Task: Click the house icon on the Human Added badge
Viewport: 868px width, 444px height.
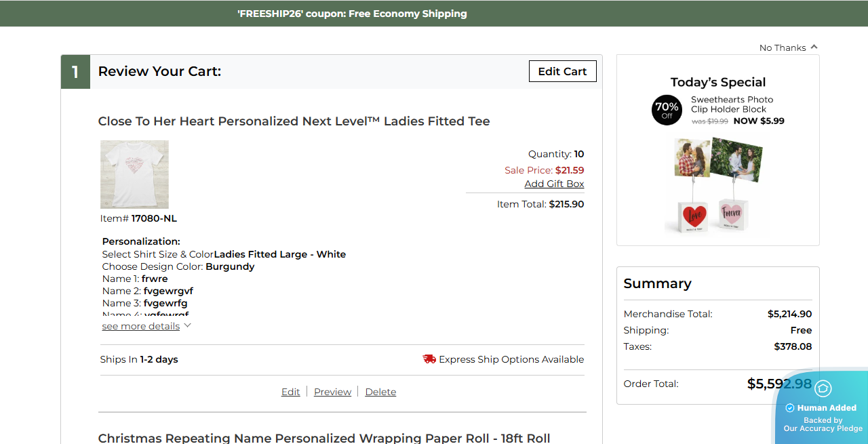Action: pyautogui.click(x=823, y=388)
